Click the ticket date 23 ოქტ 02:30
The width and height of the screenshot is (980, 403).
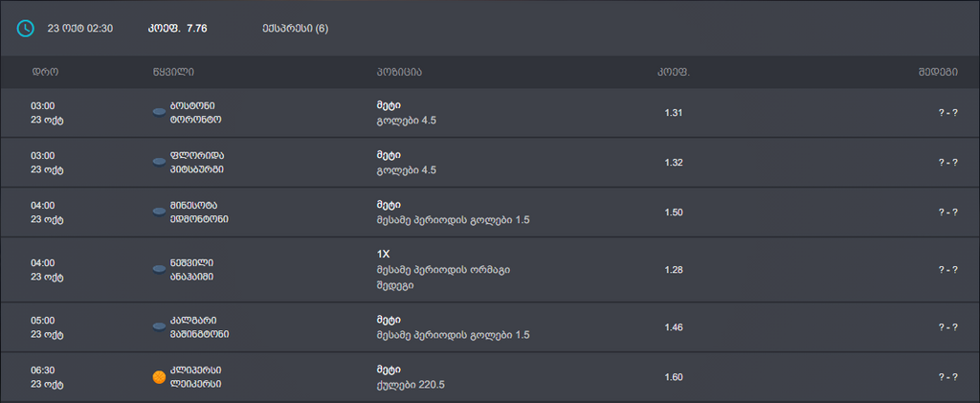[x=79, y=28]
